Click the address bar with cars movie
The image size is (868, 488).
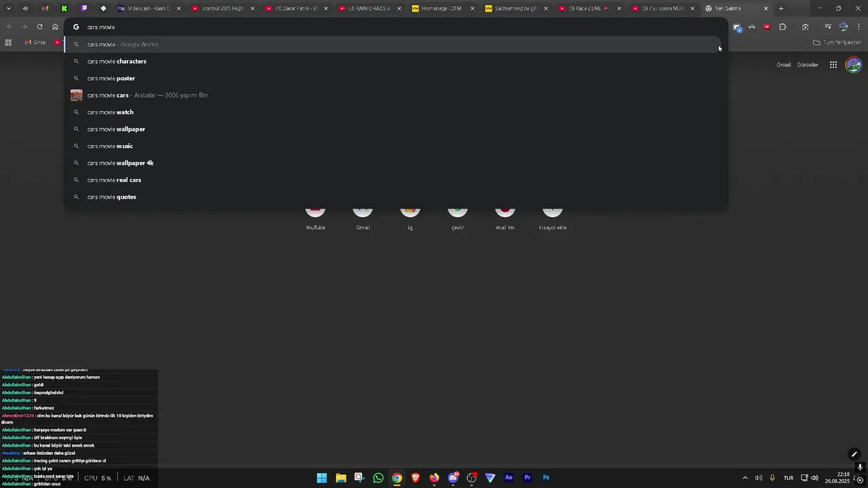pyautogui.click(x=396, y=27)
